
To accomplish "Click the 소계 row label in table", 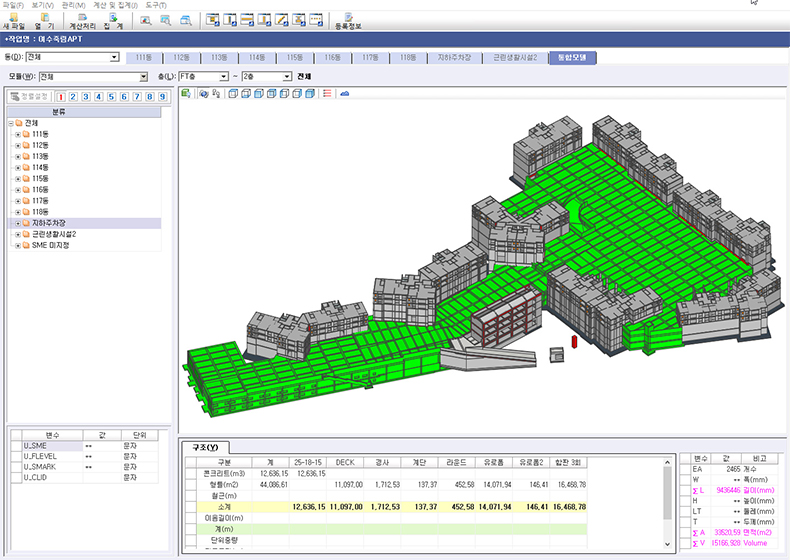I will pyautogui.click(x=224, y=507).
